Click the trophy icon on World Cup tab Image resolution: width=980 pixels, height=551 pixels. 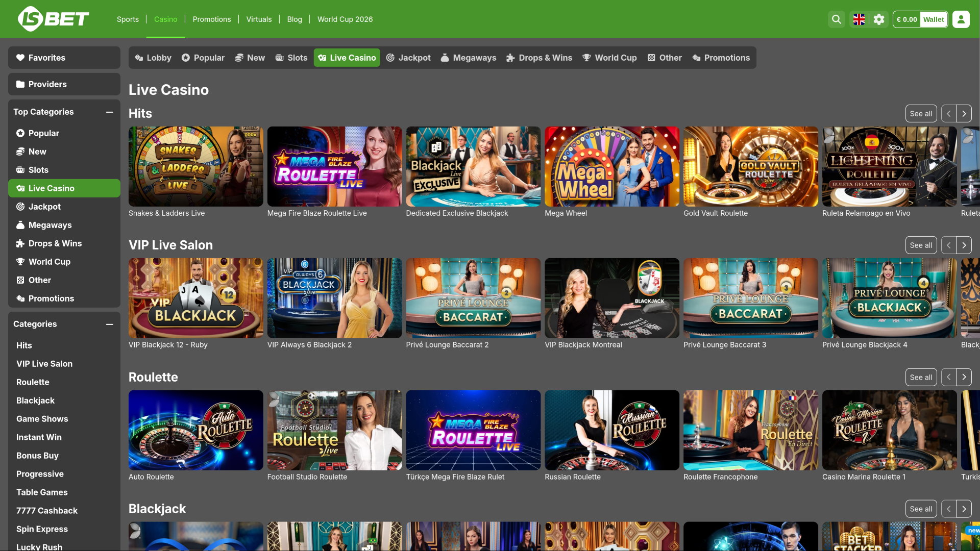(x=586, y=58)
